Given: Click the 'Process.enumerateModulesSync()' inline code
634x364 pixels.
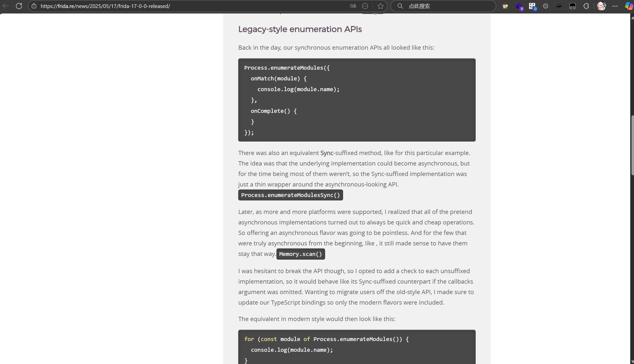Looking at the screenshot, I should [290, 195].
